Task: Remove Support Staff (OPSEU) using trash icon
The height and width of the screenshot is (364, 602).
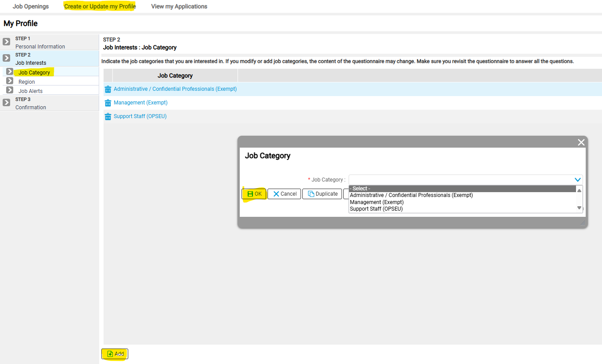Action: point(108,117)
